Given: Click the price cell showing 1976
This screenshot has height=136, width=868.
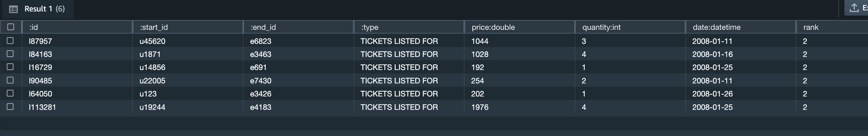Looking at the screenshot, I should (x=479, y=107).
